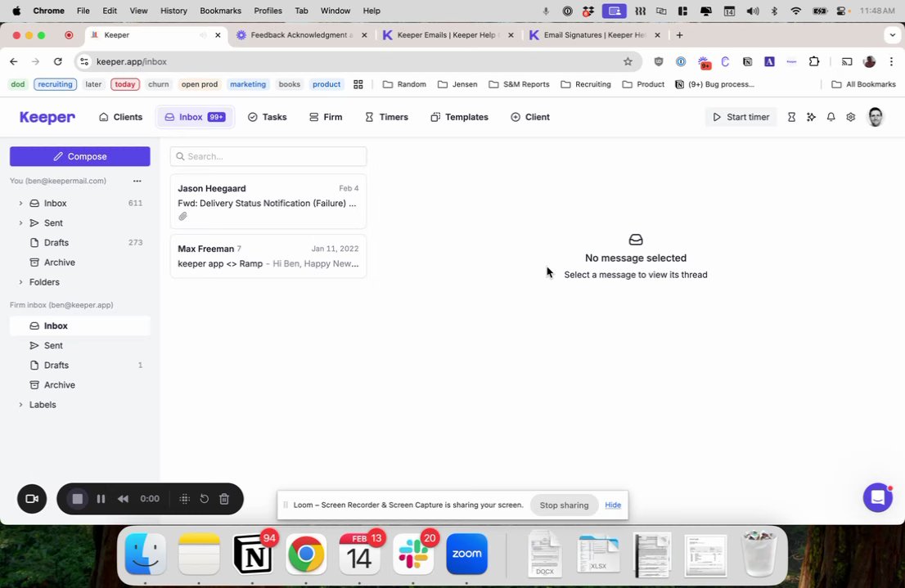905x588 pixels.
Task: Click the add Client button
Action: click(x=530, y=117)
